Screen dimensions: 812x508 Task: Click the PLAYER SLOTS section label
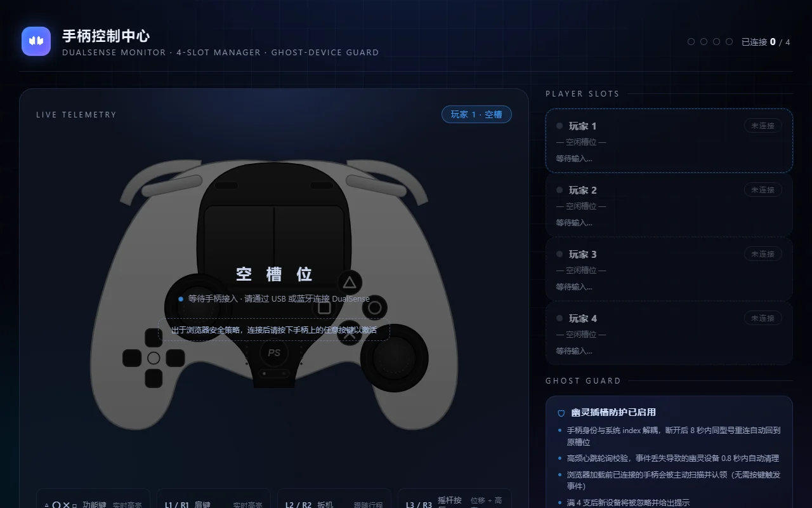tap(582, 94)
